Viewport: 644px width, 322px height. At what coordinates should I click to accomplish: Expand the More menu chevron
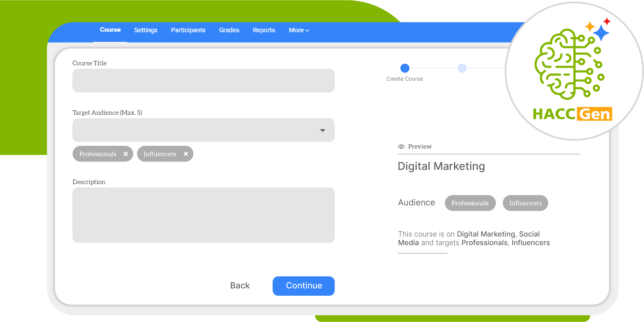pos(307,30)
